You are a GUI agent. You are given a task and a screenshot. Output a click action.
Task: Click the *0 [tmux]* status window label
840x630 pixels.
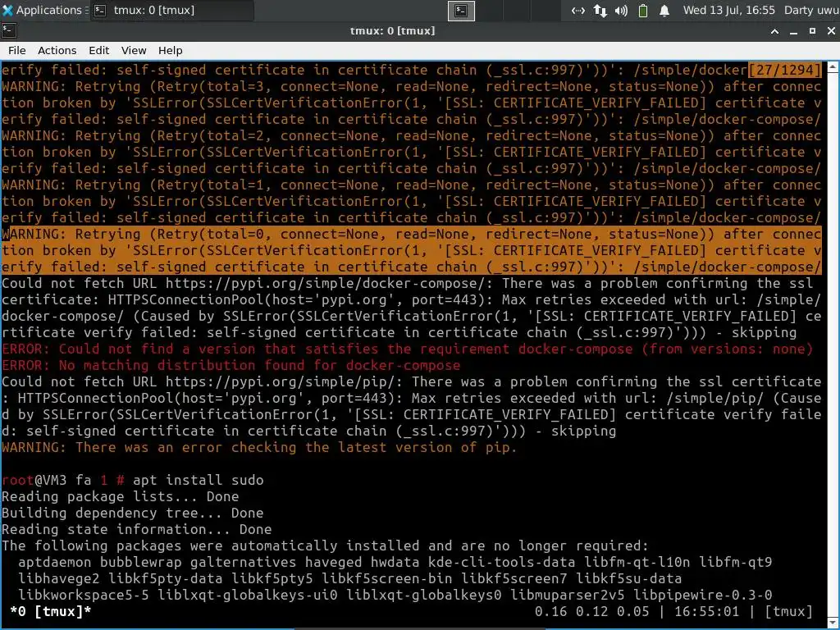[x=50, y=611]
